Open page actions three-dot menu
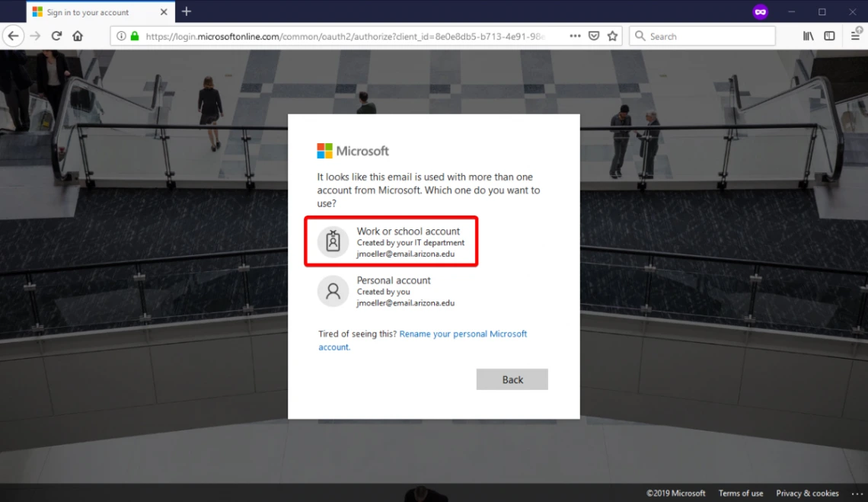 [x=575, y=36]
